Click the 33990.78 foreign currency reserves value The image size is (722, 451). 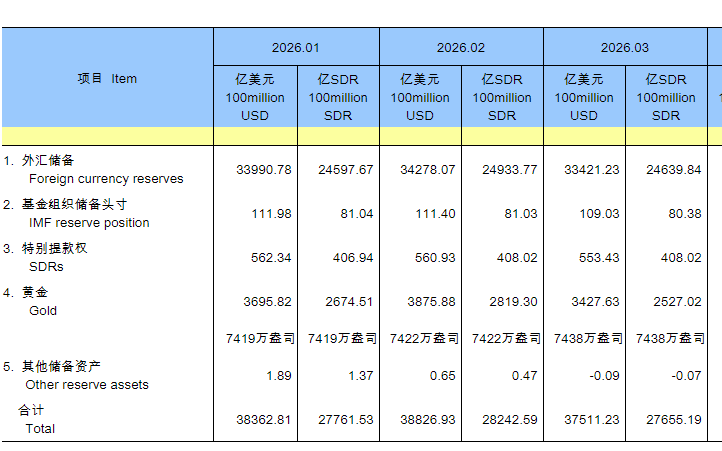(264, 170)
